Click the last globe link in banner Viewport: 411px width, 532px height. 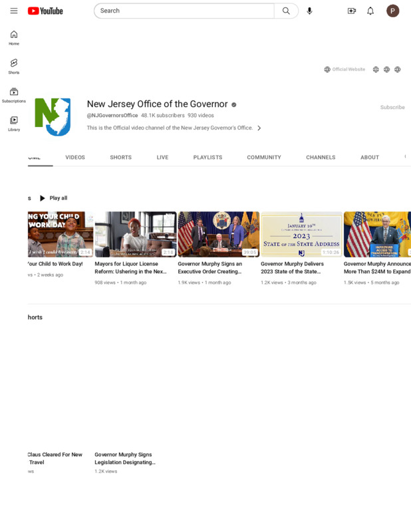coord(398,69)
